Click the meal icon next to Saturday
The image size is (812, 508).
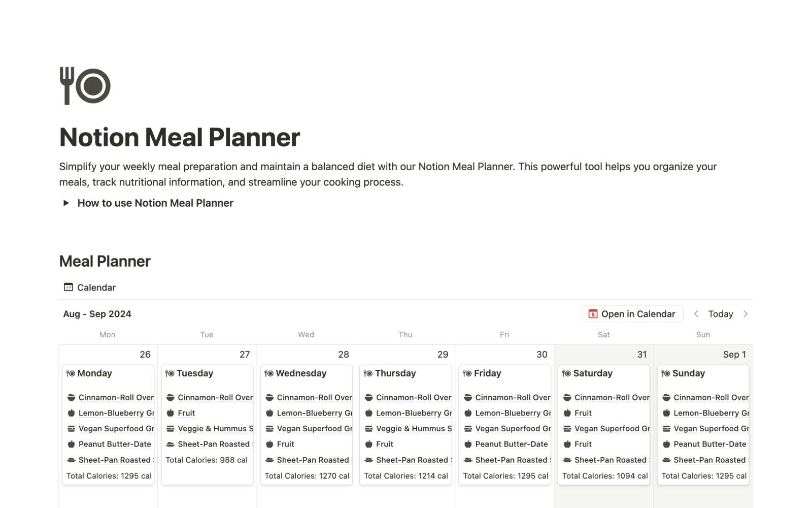point(566,373)
